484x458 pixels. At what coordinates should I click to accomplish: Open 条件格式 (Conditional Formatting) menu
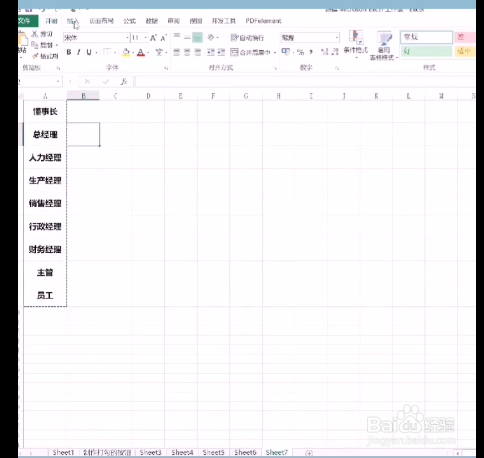356,45
